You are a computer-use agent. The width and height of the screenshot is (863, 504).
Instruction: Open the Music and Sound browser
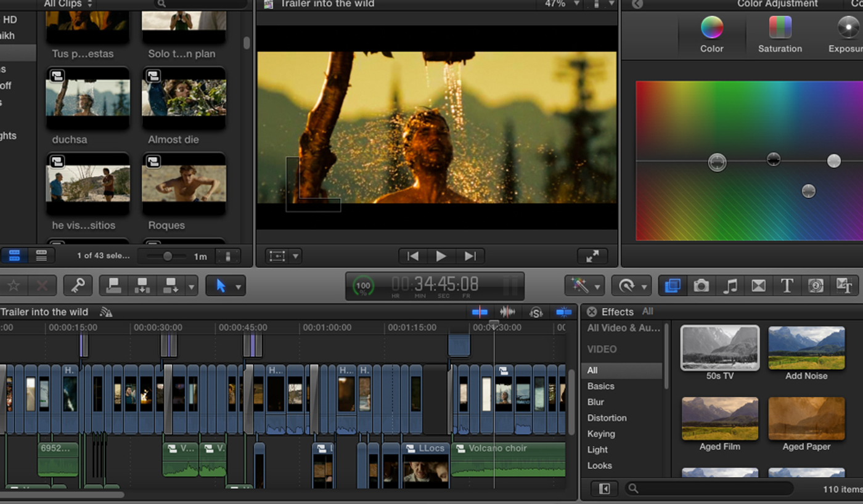pos(730,285)
